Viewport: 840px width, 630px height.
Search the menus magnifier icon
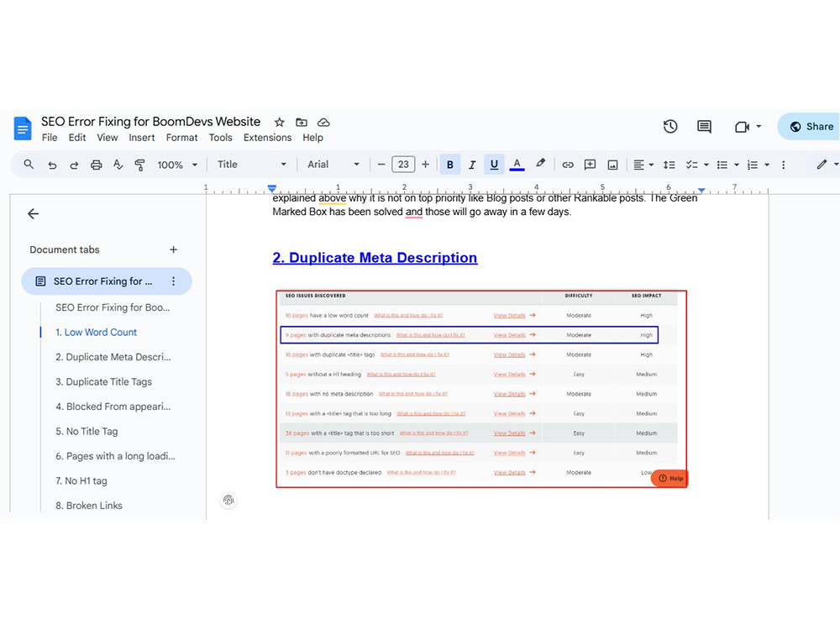pos(29,165)
